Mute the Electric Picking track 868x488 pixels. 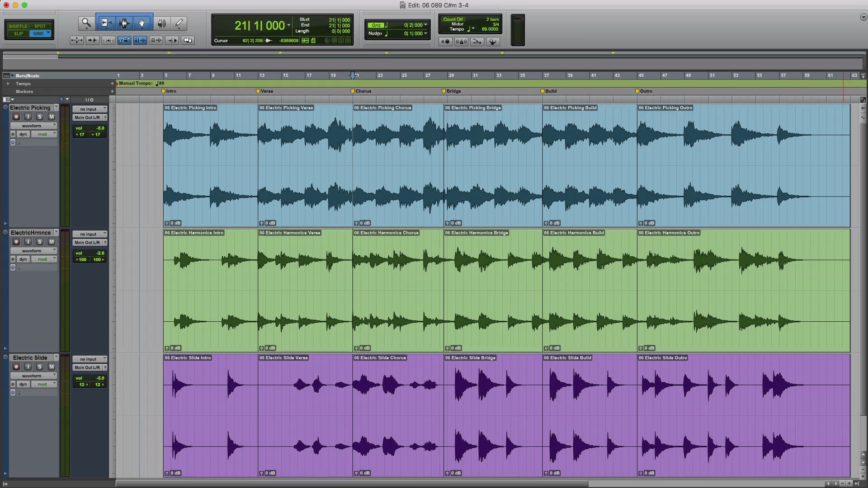click(51, 117)
